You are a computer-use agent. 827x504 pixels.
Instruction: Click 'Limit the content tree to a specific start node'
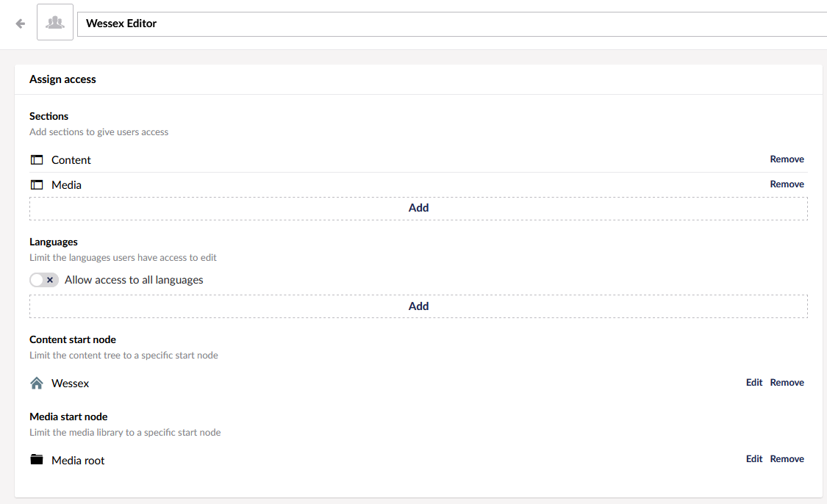click(x=124, y=356)
